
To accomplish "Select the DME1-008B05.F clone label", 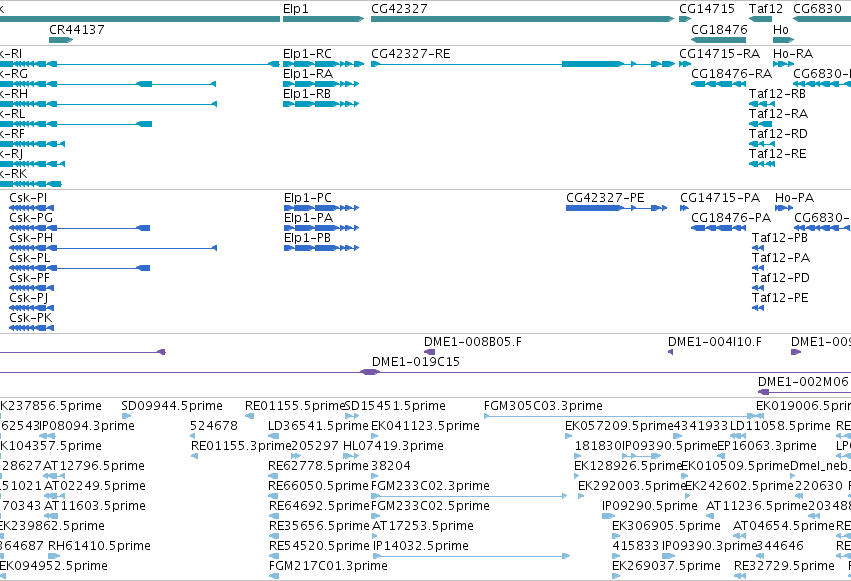I will [x=473, y=342].
